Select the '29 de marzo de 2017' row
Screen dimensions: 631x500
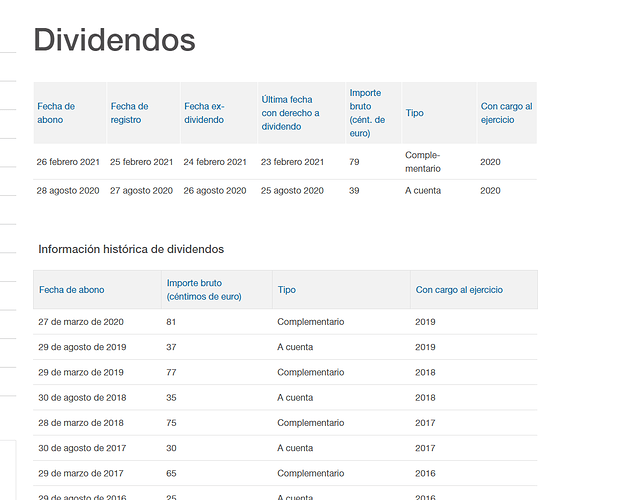point(81,473)
